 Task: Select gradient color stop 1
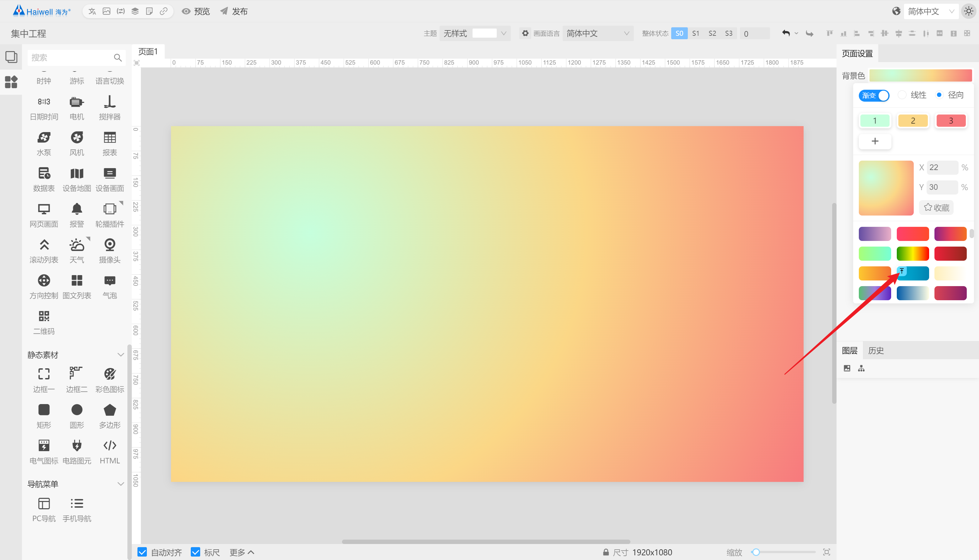coord(875,121)
